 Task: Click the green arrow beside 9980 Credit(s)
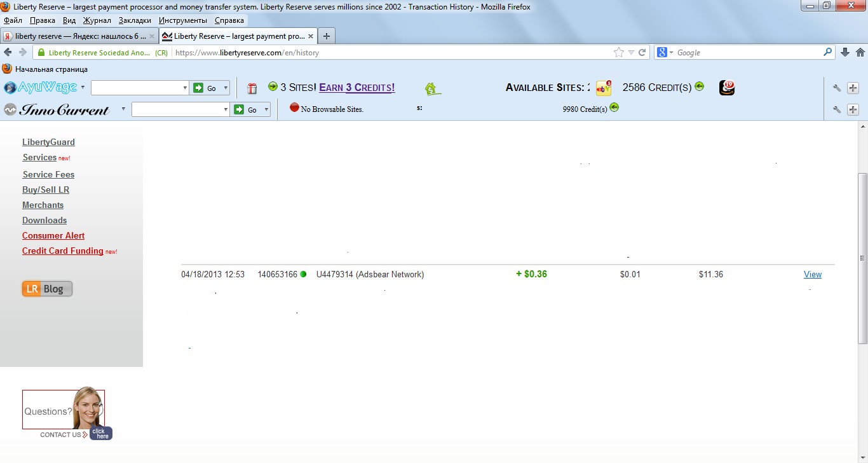pyautogui.click(x=614, y=107)
